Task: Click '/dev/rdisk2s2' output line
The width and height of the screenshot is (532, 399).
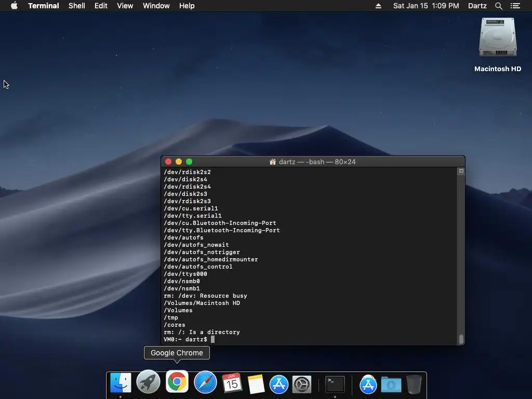Action: click(187, 172)
